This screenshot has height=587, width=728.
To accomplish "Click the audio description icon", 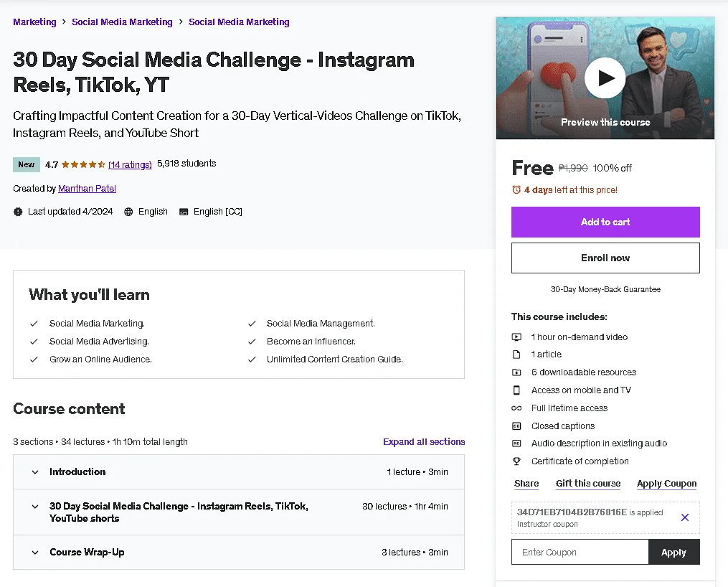I will click(516, 443).
